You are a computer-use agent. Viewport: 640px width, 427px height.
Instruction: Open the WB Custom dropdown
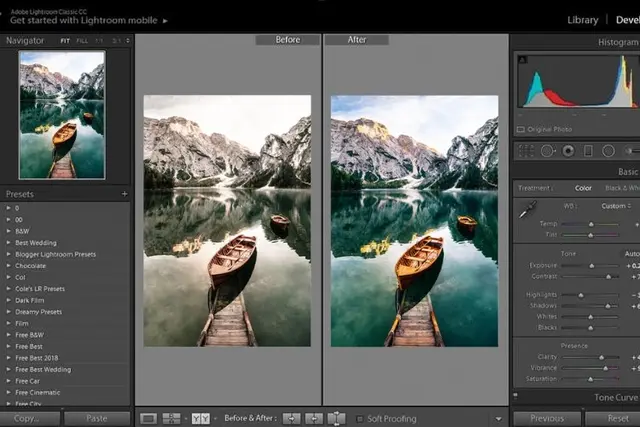click(616, 206)
